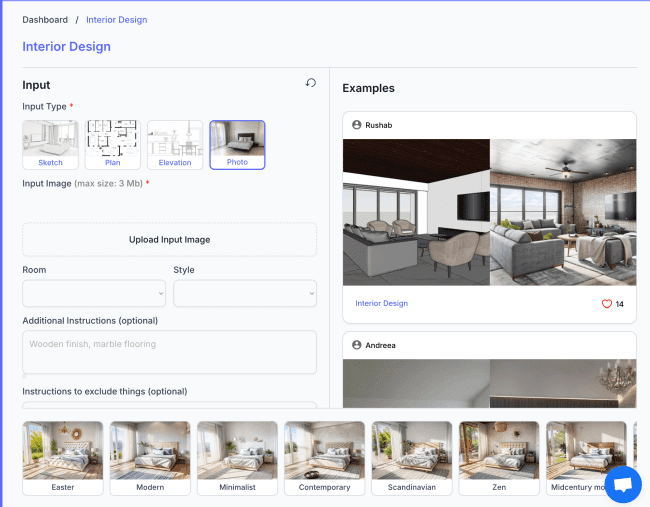
Task: Select the Zen style thumbnail
Action: click(498, 458)
